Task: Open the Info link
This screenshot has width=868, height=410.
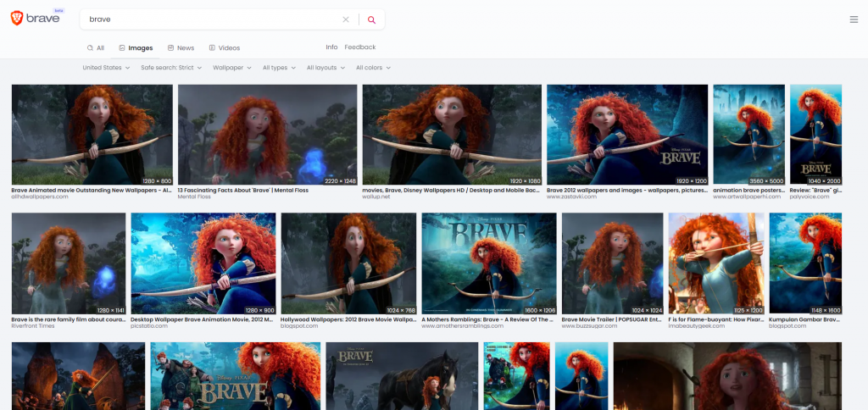Action: tap(331, 47)
